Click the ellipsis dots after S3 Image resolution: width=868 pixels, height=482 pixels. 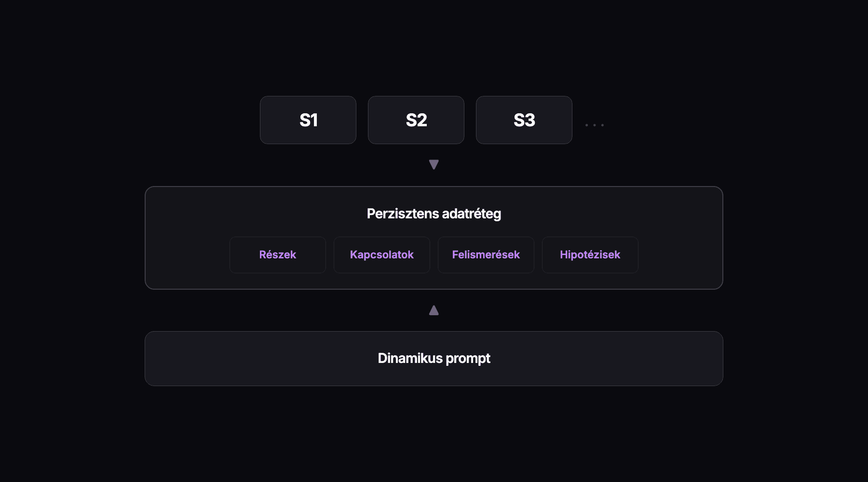coord(594,125)
